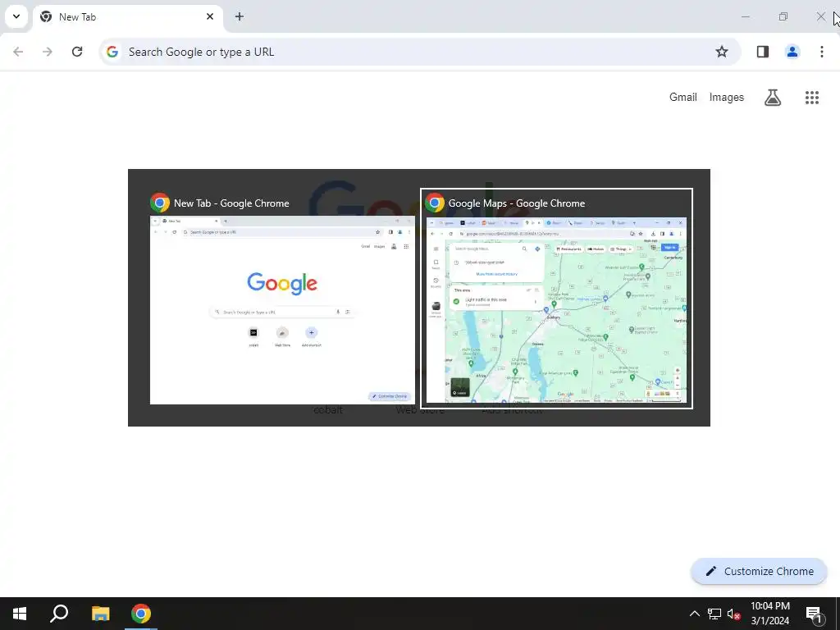Bookmark this tab with star icon

pos(722,52)
